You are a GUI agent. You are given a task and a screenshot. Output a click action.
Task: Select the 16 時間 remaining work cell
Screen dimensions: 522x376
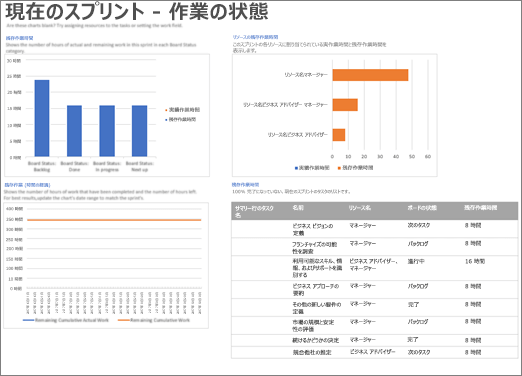[475, 261]
